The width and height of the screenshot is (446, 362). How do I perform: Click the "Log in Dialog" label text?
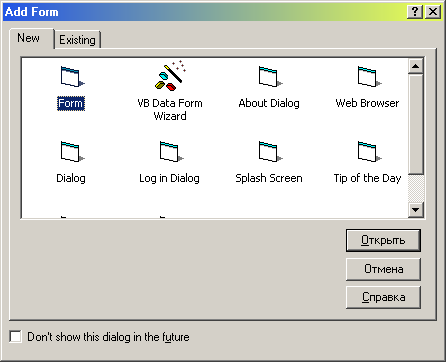[x=169, y=178]
